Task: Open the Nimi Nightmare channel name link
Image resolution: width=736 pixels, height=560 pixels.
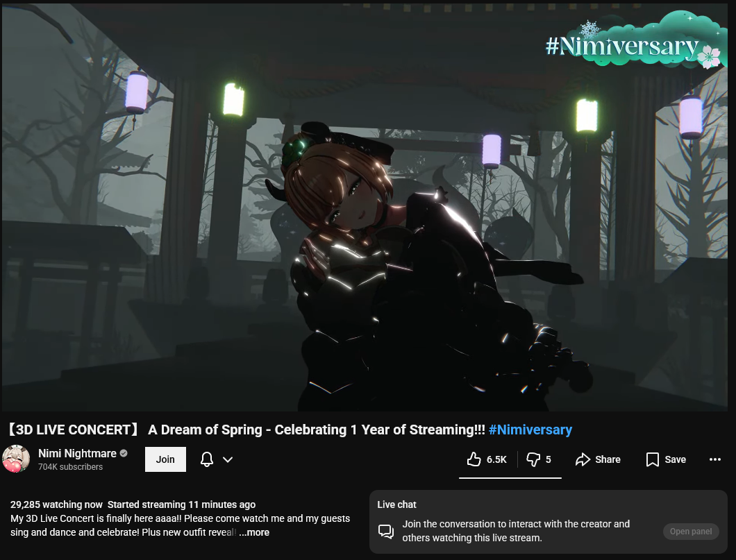Action: click(77, 454)
